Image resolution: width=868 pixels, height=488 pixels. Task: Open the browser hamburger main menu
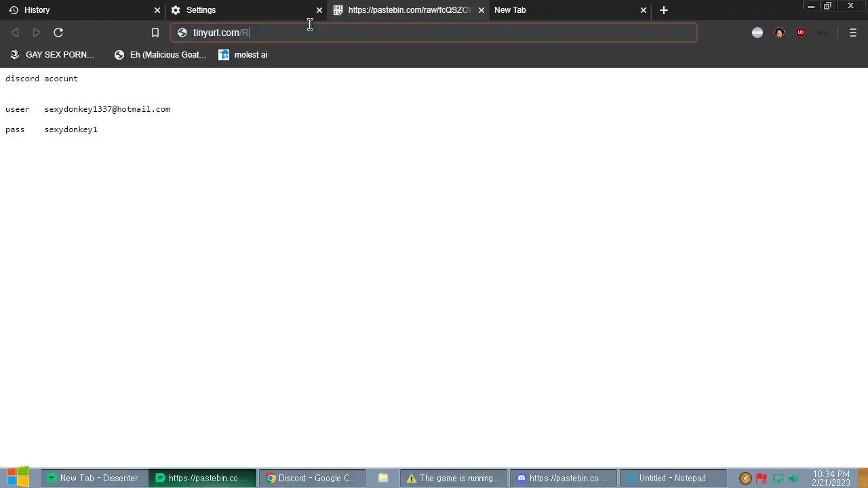(x=853, y=33)
